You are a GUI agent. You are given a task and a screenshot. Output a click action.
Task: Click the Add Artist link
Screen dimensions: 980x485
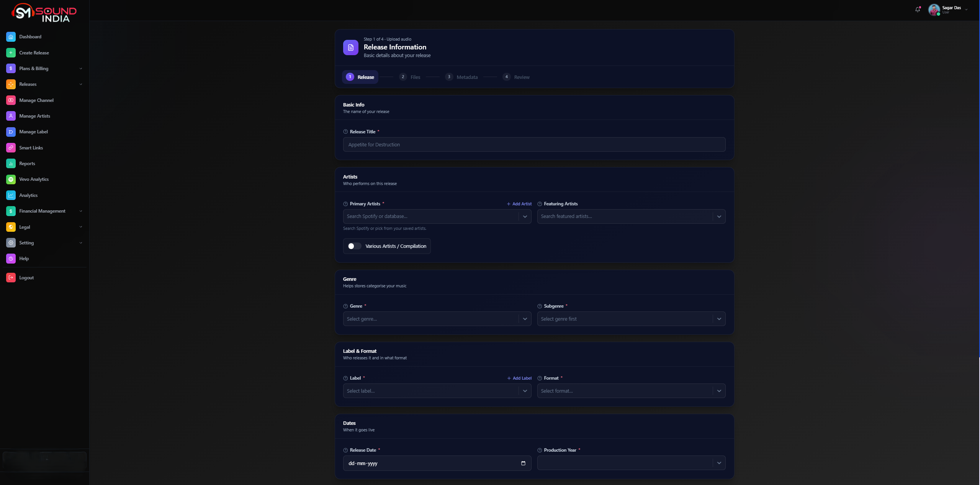(x=519, y=204)
